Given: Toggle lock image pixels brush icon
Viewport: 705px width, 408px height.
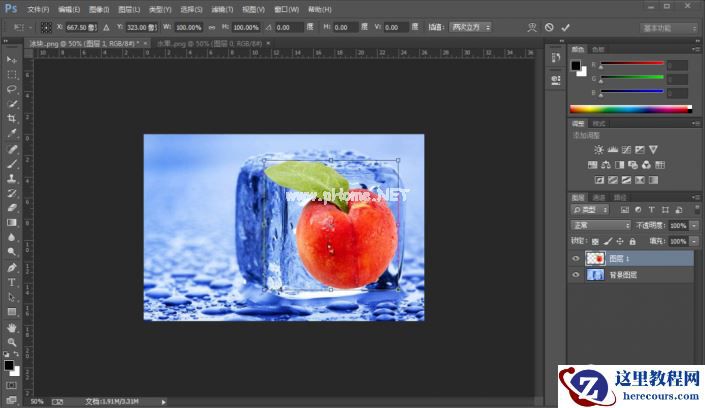Looking at the screenshot, I should [x=608, y=242].
